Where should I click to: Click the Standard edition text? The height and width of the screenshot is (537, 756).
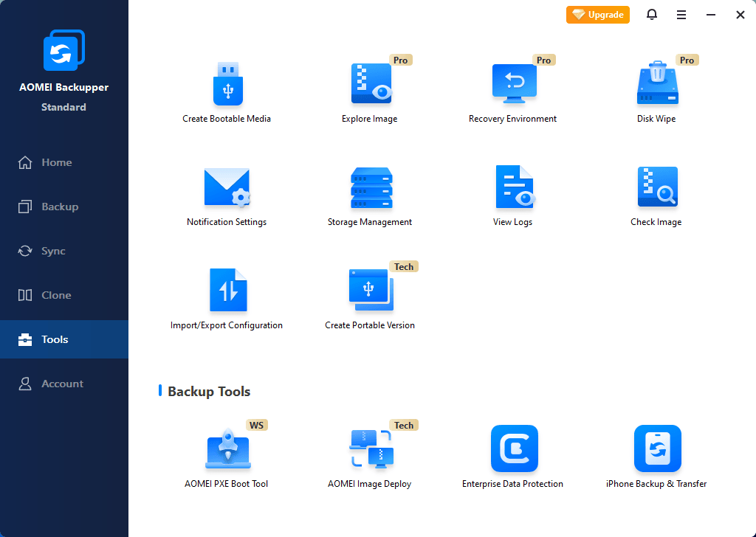coord(63,108)
